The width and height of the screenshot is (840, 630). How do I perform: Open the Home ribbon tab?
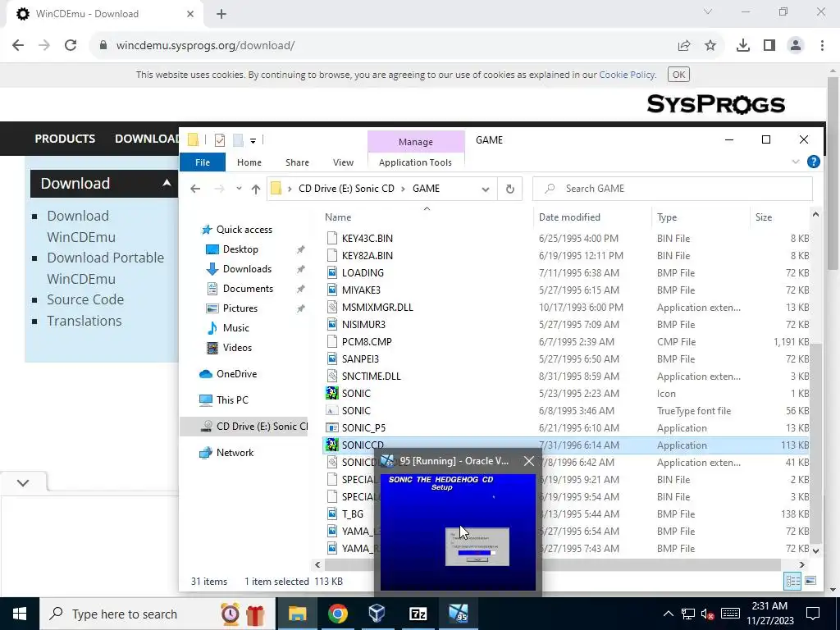249,162
